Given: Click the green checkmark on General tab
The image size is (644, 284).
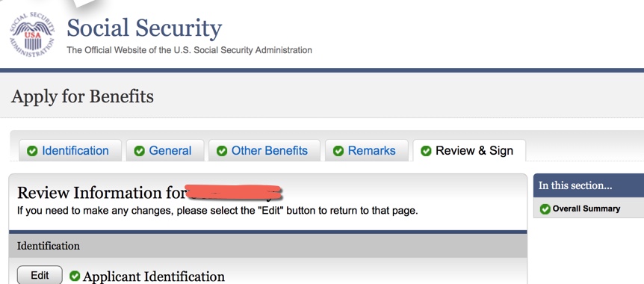Looking at the screenshot, I should (x=139, y=151).
